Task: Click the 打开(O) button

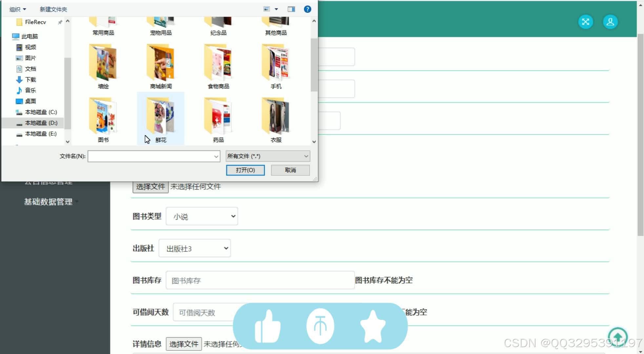Action: click(x=245, y=170)
